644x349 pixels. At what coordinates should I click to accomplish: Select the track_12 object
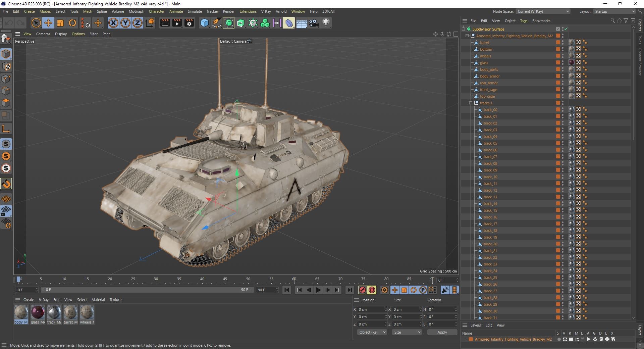coord(490,190)
